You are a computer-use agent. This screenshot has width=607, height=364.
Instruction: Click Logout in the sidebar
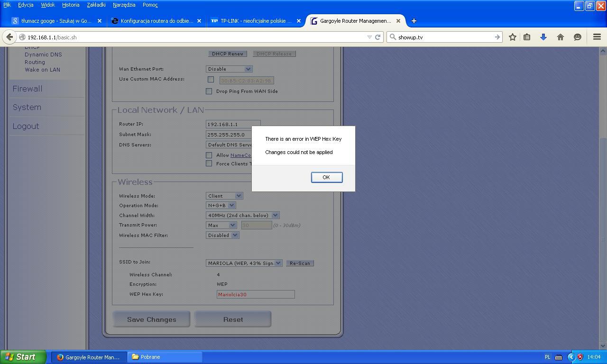26,126
